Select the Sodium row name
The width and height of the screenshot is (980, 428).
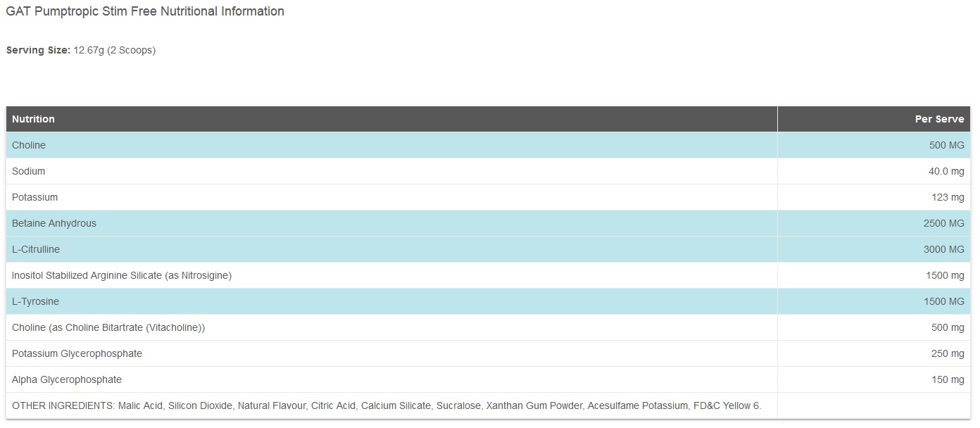tap(28, 171)
